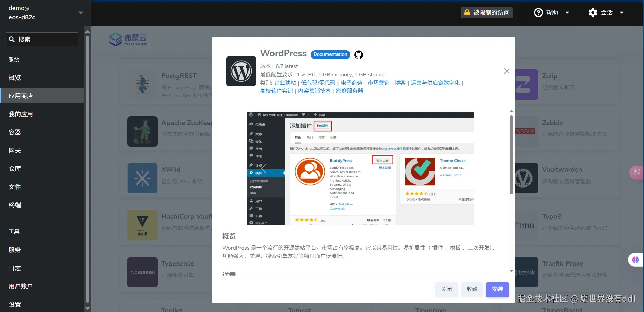Viewport: 644px width, 312px height.
Task: Open the Apache ZooKeeper app icon
Action: pyautogui.click(x=142, y=131)
